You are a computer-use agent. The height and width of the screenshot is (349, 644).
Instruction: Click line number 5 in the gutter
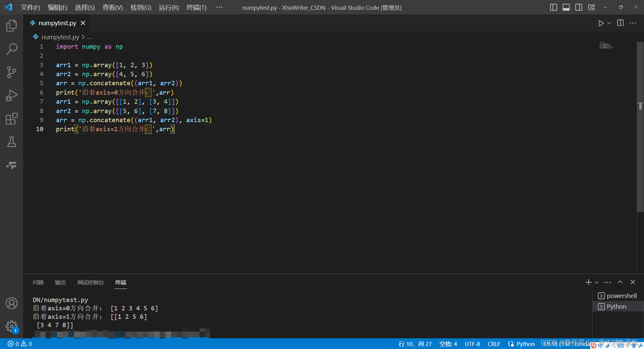(42, 83)
